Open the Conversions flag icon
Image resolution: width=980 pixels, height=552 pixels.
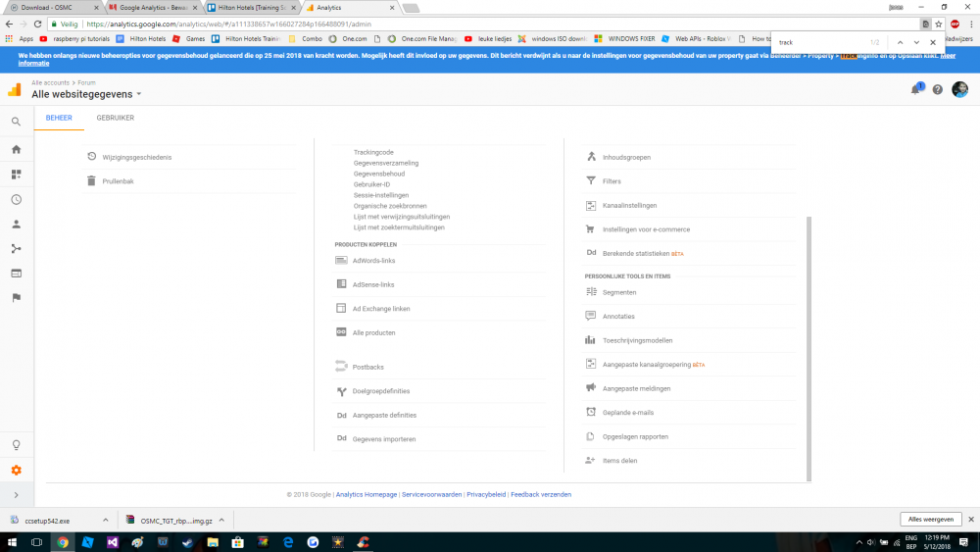(x=17, y=297)
